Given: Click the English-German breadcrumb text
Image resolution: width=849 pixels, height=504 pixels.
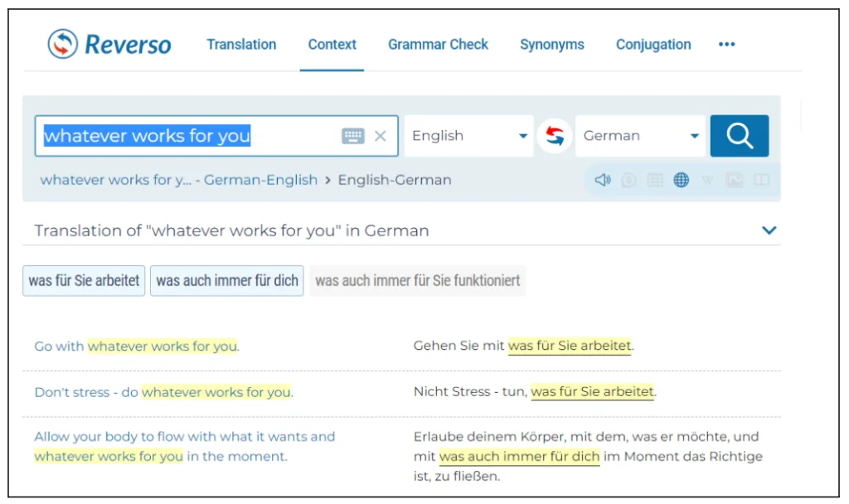Looking at the screenshot, I should point(395,180).
